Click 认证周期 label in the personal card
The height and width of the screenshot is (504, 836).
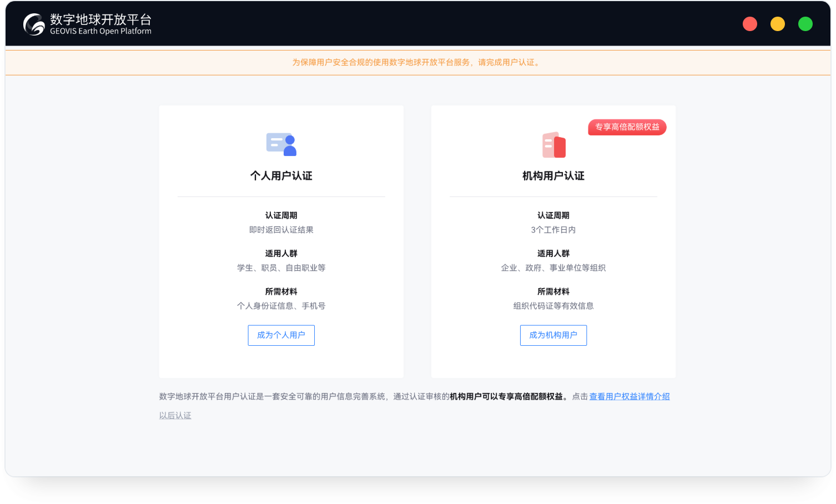coord(281,215)
